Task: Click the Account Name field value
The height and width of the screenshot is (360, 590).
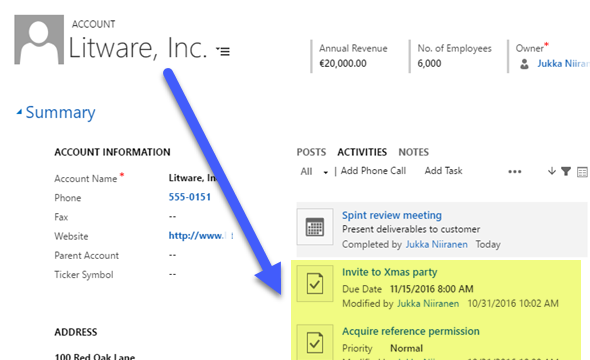Action: pyautogui.click(x=193, y=178)
